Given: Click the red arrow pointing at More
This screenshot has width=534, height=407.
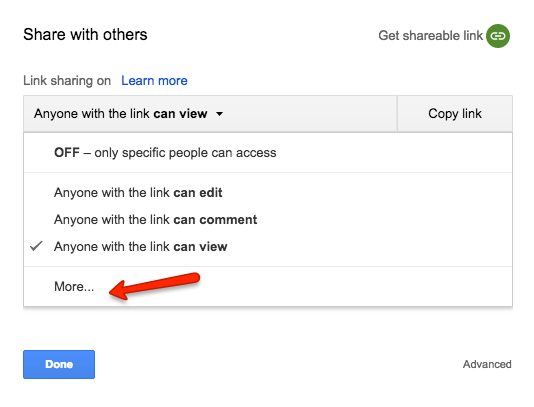Looking at the screenshot, I should (154, 286).
